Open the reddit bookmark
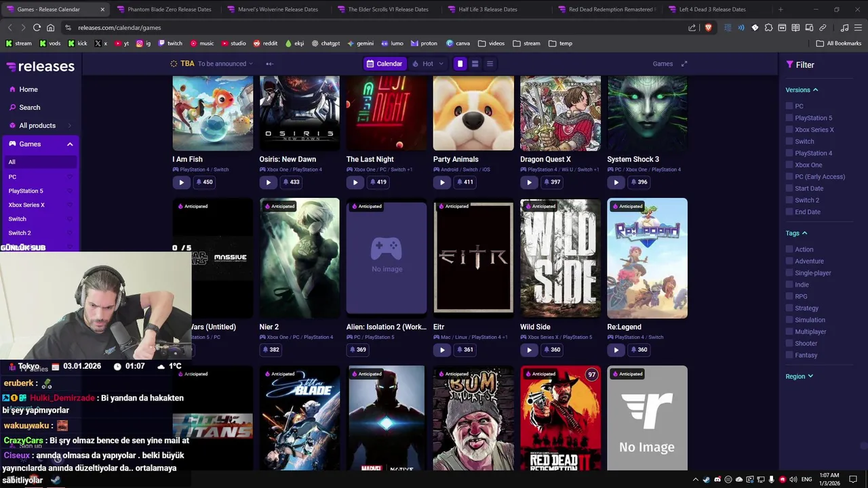Screen dimensions: 868x488 [265, 43]
